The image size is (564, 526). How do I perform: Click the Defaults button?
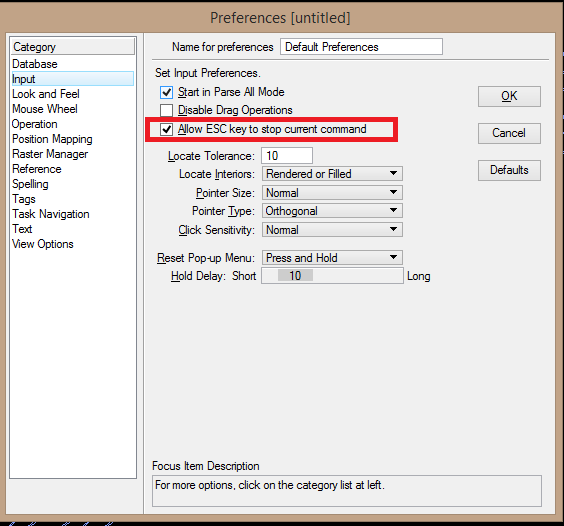509,170
